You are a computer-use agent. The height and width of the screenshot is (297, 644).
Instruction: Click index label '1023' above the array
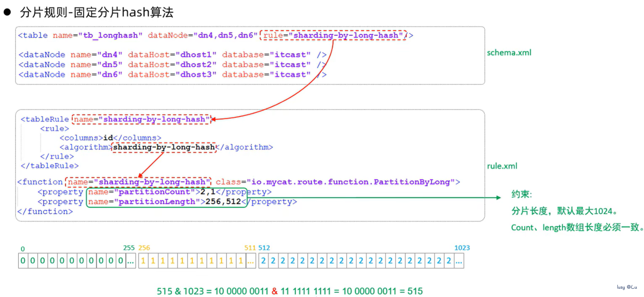coord(462,248)
